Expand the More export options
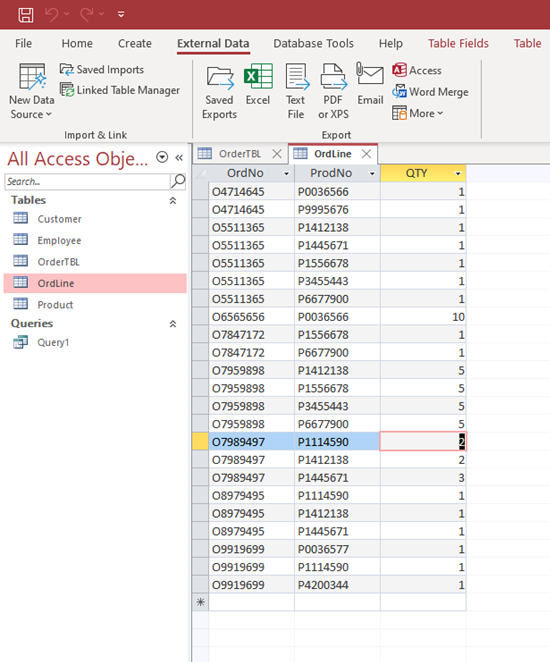This screenshot has height=662, width=550. (417, 113)
